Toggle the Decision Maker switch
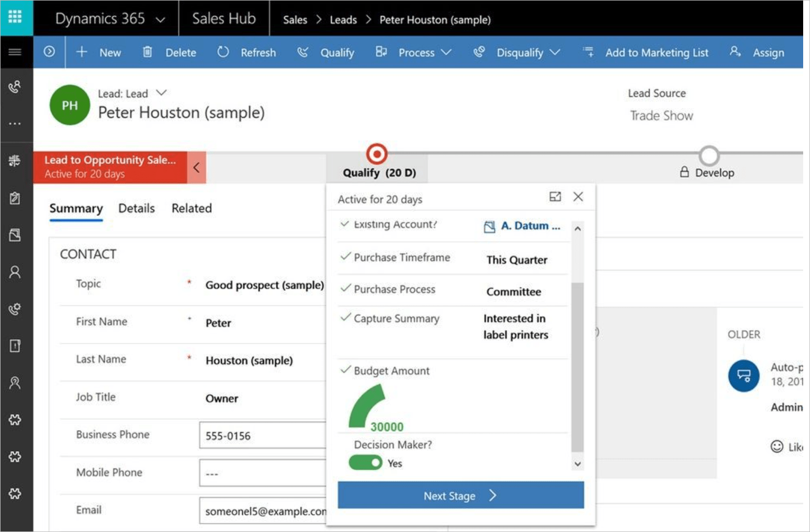This screenshot has width=810, height=532. 365,463
